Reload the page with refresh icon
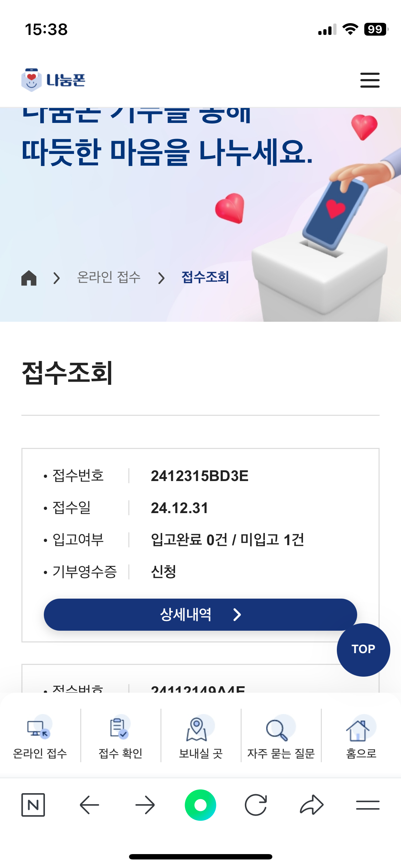Screen dimensions: 401x868 (x=256, y=805)
